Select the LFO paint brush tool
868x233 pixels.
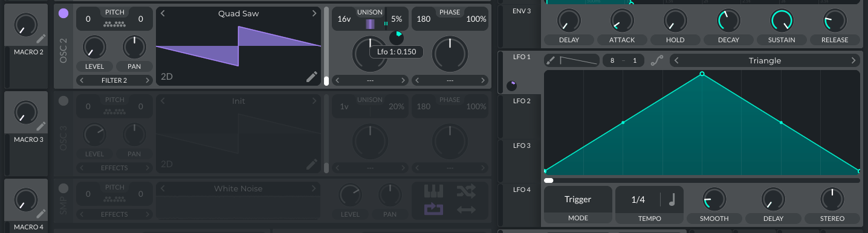(550, 60)
